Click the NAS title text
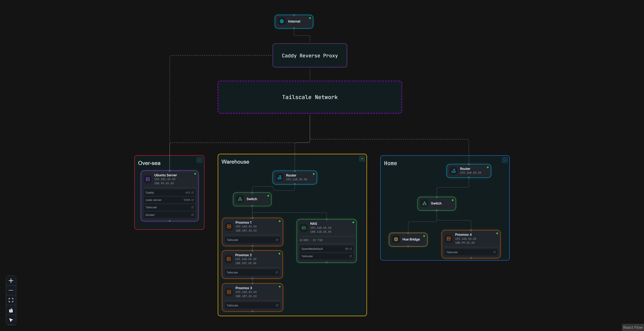 click(313, 224)
